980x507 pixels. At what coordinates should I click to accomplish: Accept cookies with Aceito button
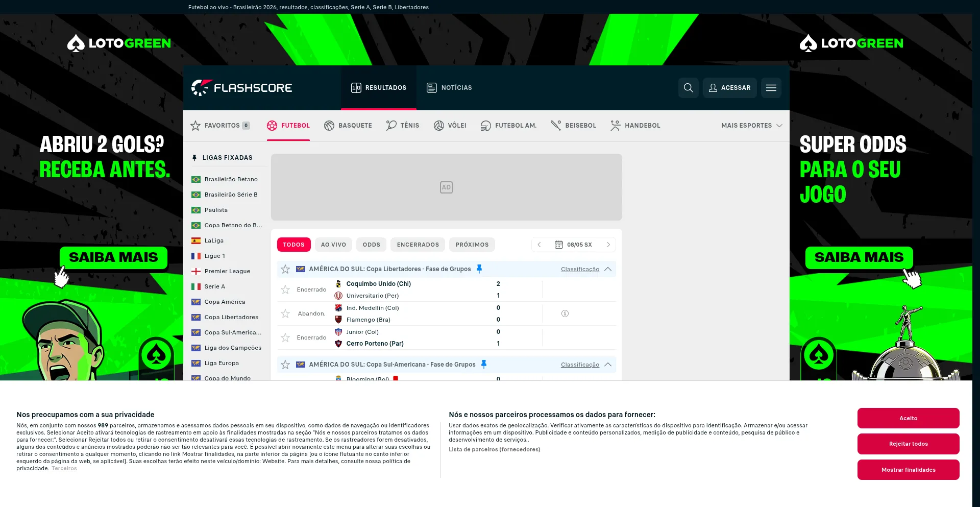tap(909, 418)
